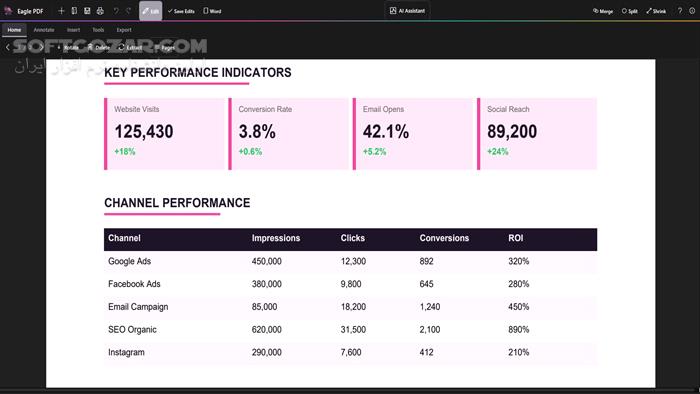Open the Tools tab

coord(98,30)
